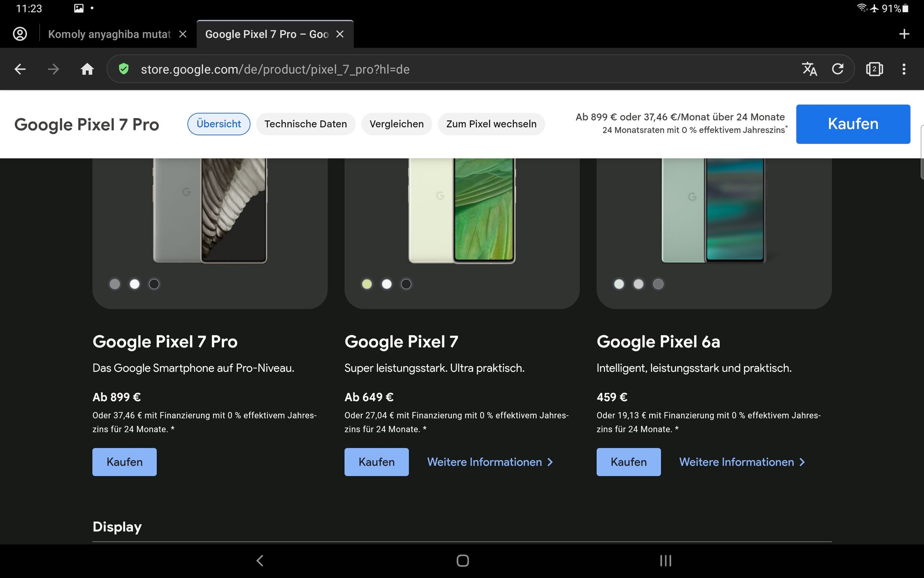Select the Übersicht tab
The height and width of the screenshot is (578, 924).
click(219, 124)
